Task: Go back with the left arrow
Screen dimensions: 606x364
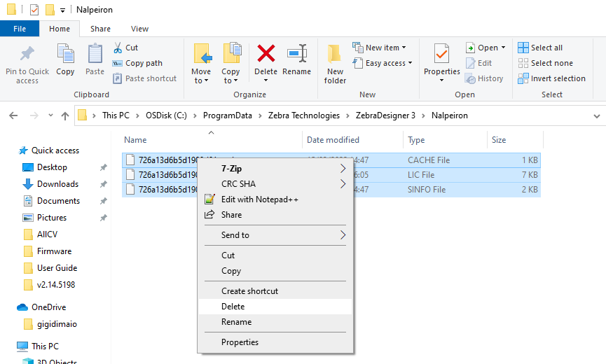Action: point(13,115)
